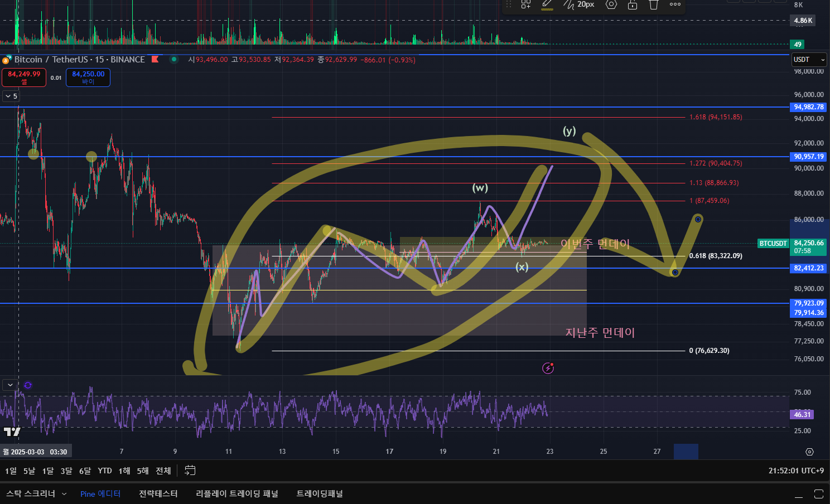Click the BTCUSDT current price tag
The width and height of the screenshot is (830, 504).
coord(773,244)
